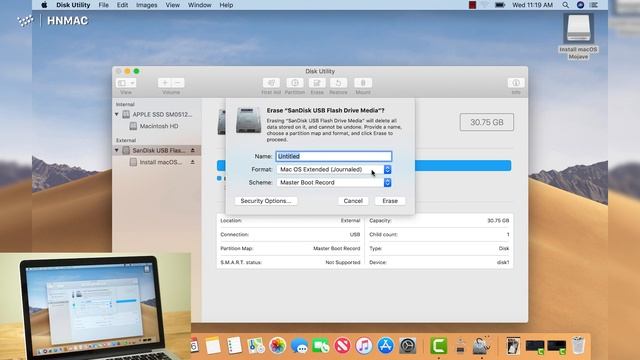
Task: Open the Trash in the Dock
Action: coord(578,346)
